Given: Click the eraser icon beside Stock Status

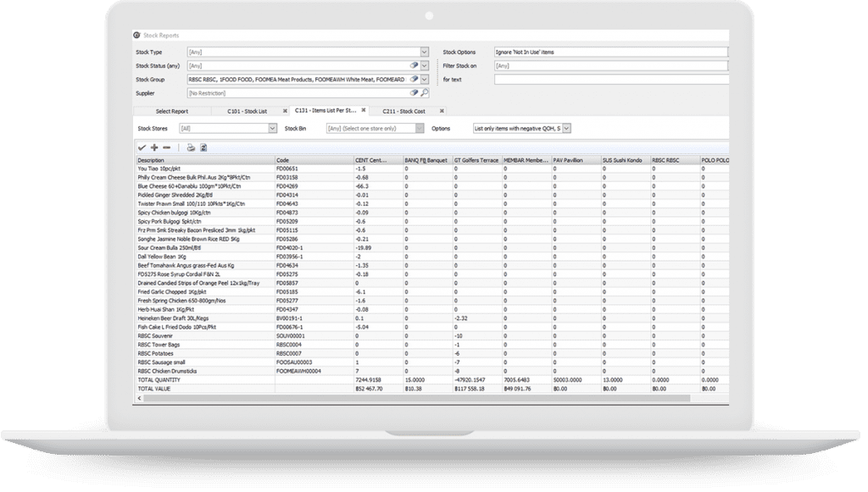Looking at the screenshot, I should (415, 65).
